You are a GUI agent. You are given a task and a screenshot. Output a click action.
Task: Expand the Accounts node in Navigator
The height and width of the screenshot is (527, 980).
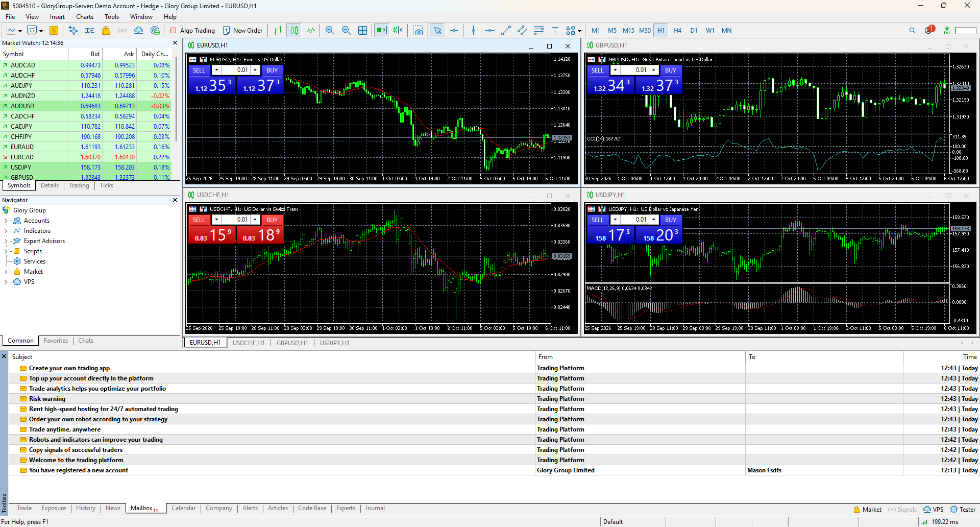tap(6, 221)
